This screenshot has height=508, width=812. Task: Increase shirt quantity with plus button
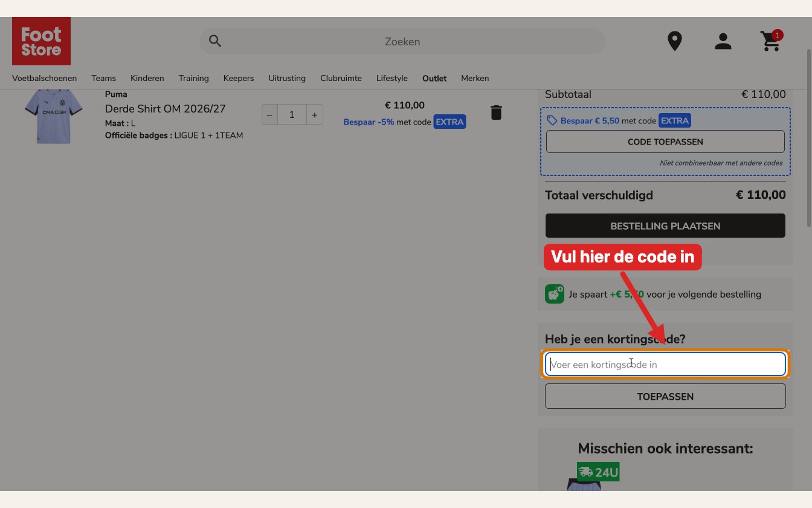314,114
